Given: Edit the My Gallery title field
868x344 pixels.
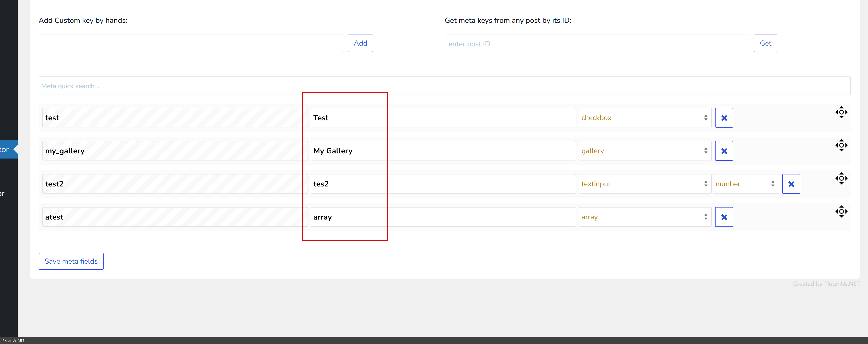Looking at the screenshot, I should point(443,151).
